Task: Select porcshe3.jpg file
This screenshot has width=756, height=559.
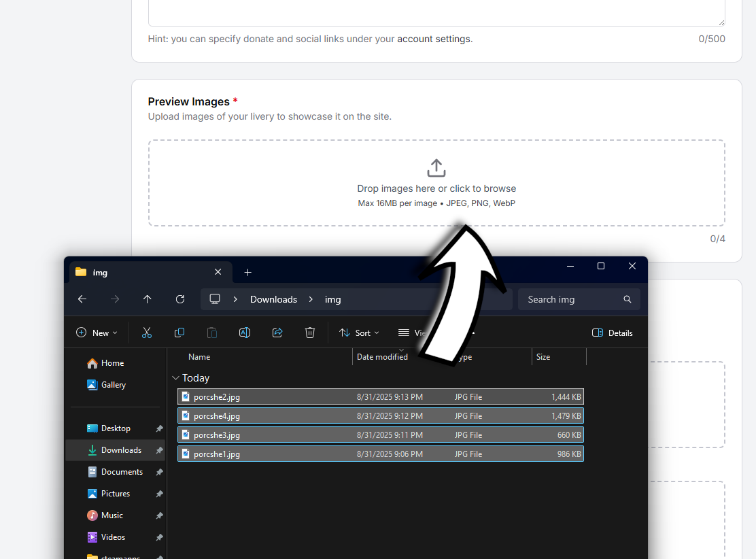Action: [x=381, y=435]
